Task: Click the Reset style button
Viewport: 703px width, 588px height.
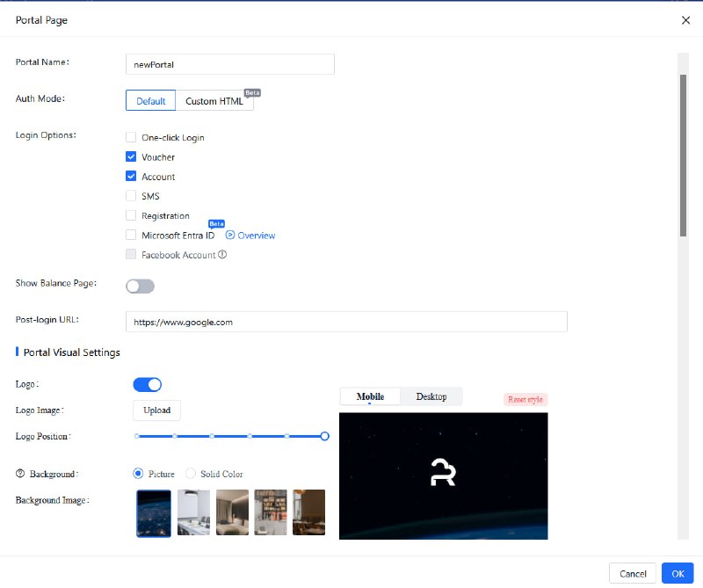Action: [525, 399]
